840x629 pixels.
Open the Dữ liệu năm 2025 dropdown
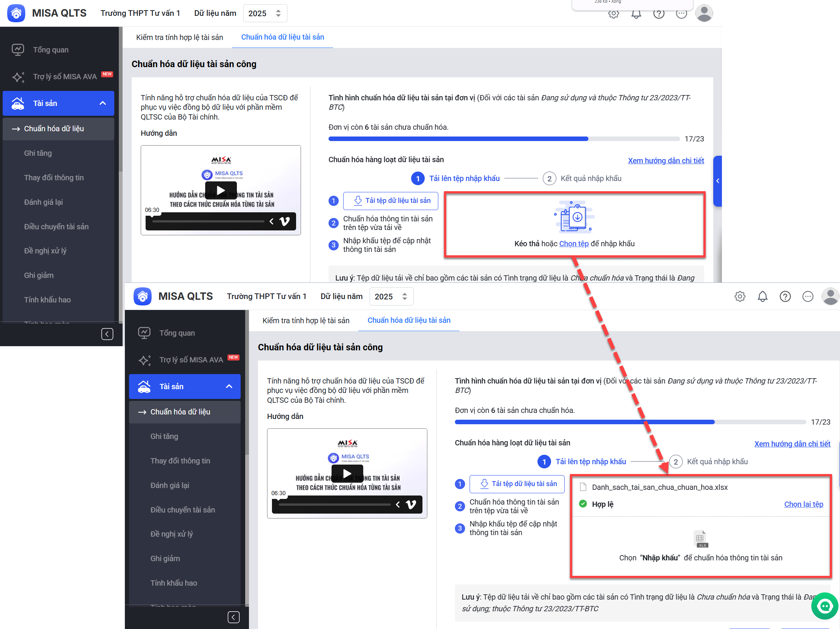point(391,296)
